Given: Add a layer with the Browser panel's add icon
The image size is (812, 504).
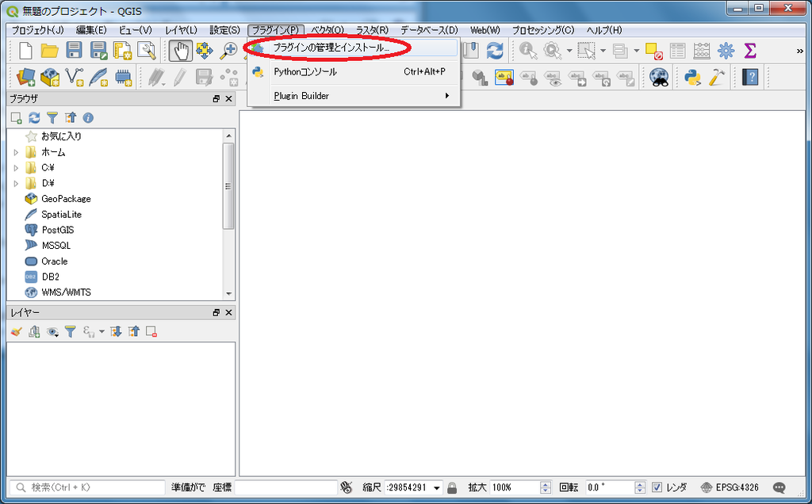Looking at the screenshot, I should coord(17,118).
